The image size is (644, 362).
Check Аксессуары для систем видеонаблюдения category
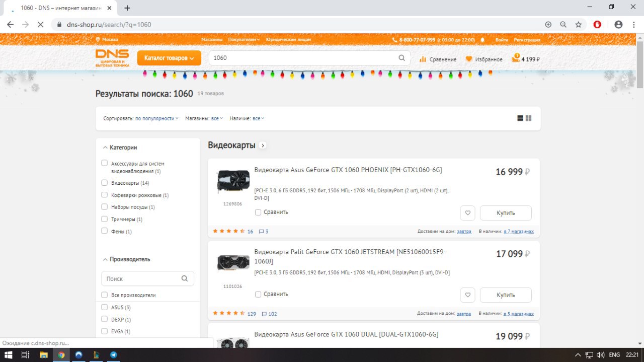pos(104,163)
